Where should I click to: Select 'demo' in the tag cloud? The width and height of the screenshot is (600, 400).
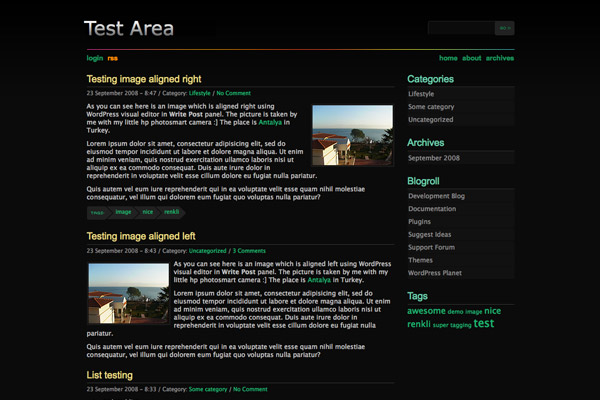click(455, 312)
